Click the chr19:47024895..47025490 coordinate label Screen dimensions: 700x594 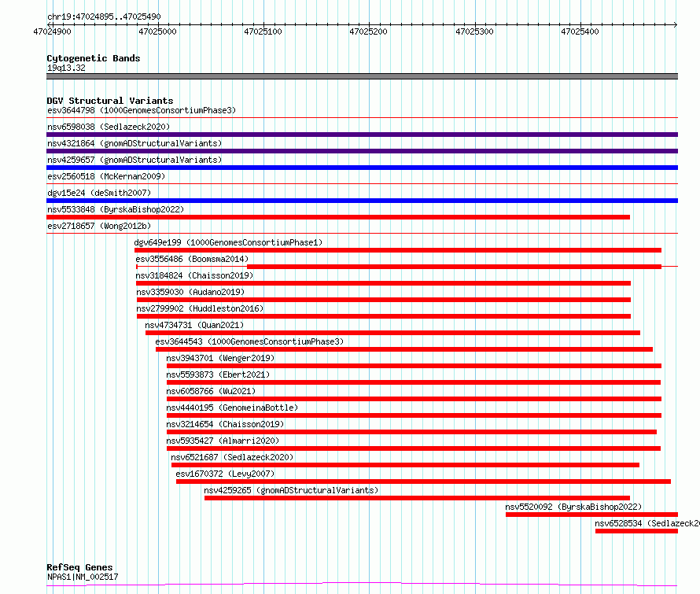click(104, 17)
